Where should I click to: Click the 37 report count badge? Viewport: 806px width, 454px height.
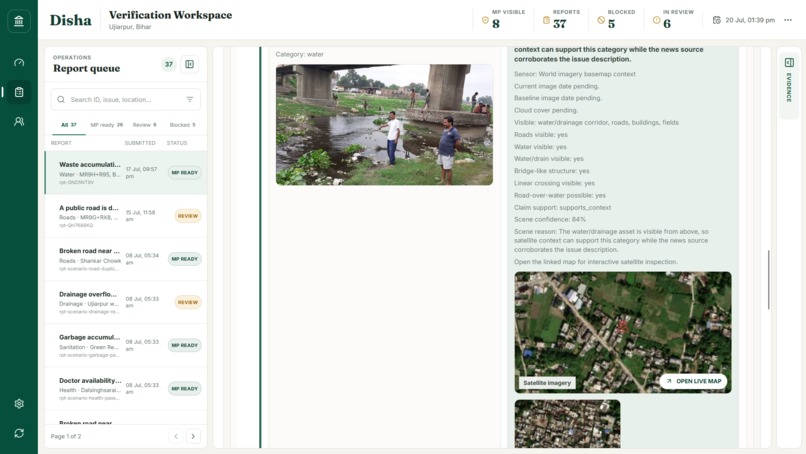click(169, 64)
